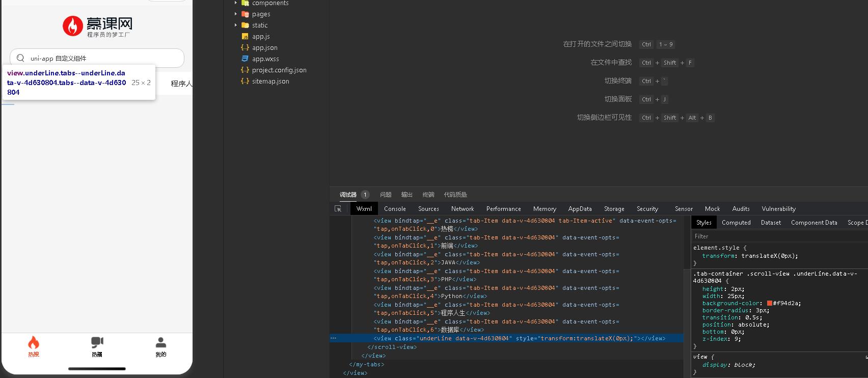Screen dimensions: 868x378
Task: Open app.json from the file tree
Action: (265, 48)
